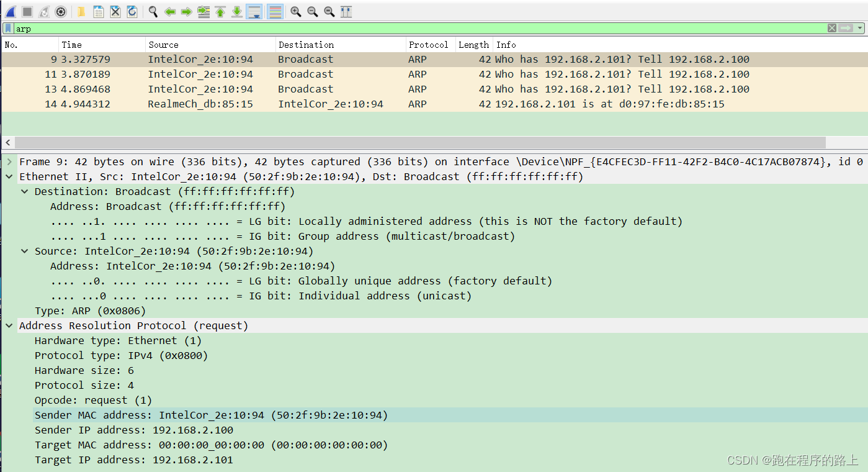Select Address: Broadcast line under Destination
Screen dimensions: 868x472
click(x=168, y=206)
